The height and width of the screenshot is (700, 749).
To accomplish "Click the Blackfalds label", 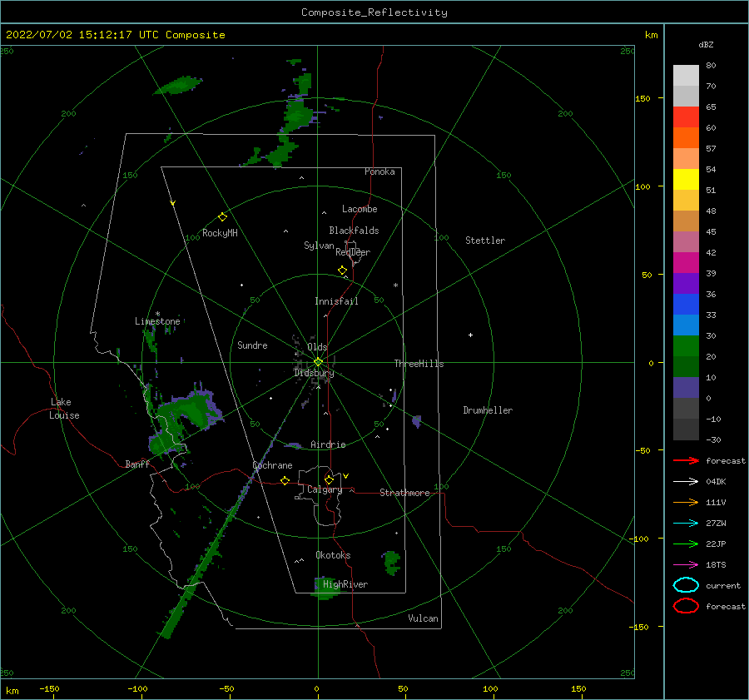I will pos(354,231).
